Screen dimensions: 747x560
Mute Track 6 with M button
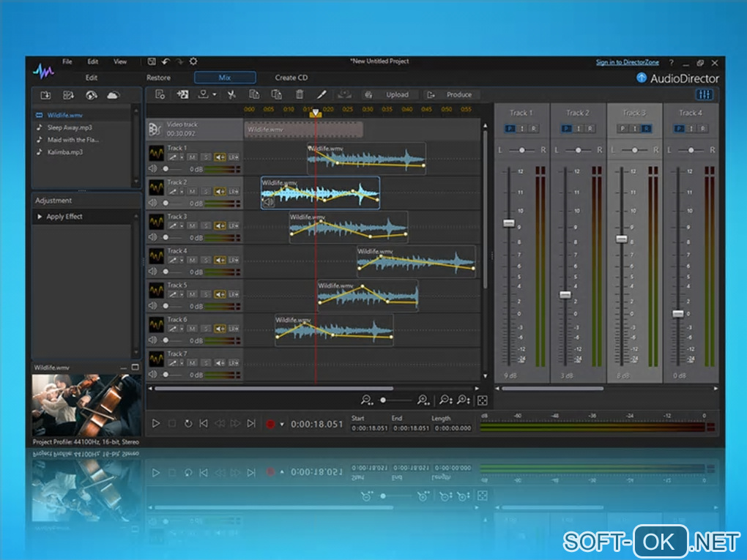click(192, 329)
